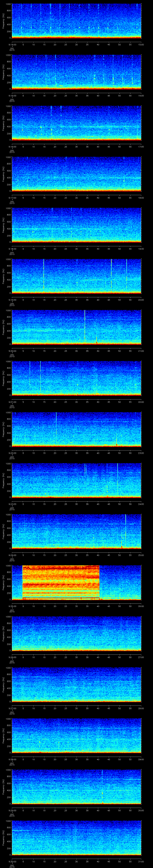This screenshot has width=153, height=868.
Task: Click the 26:00 end time label
Action: 141,606
